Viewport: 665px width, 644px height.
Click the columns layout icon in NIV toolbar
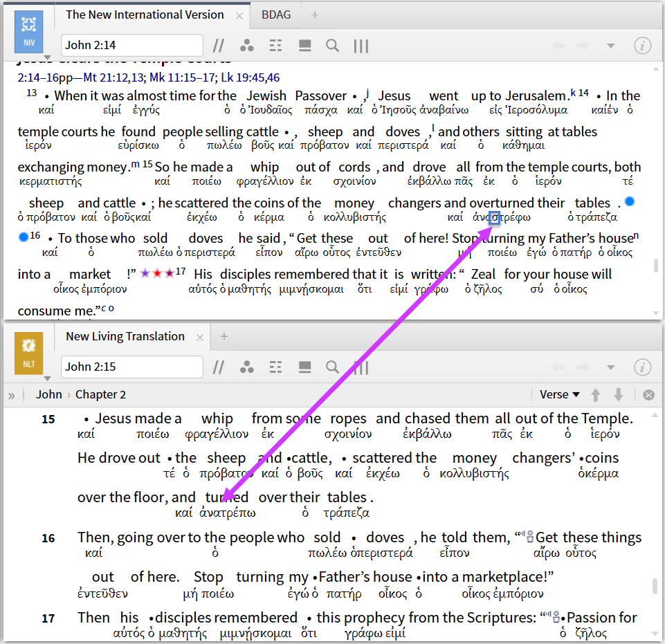[361, 46]
